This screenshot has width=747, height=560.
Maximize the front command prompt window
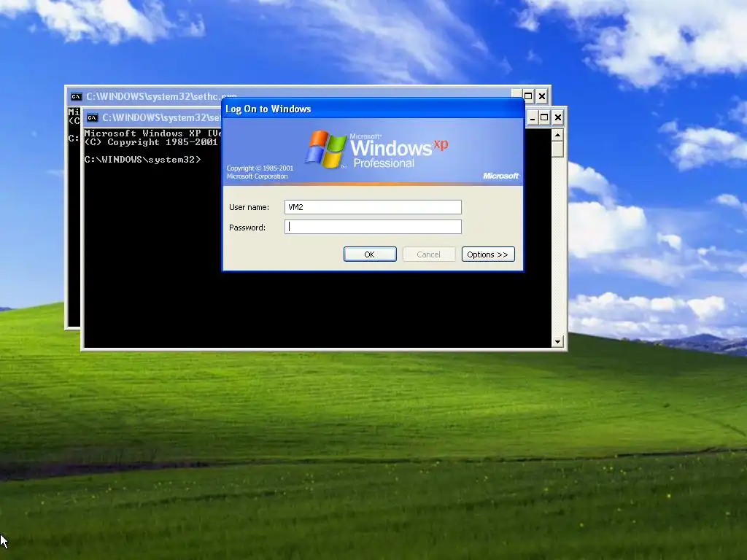coord(544,117)
